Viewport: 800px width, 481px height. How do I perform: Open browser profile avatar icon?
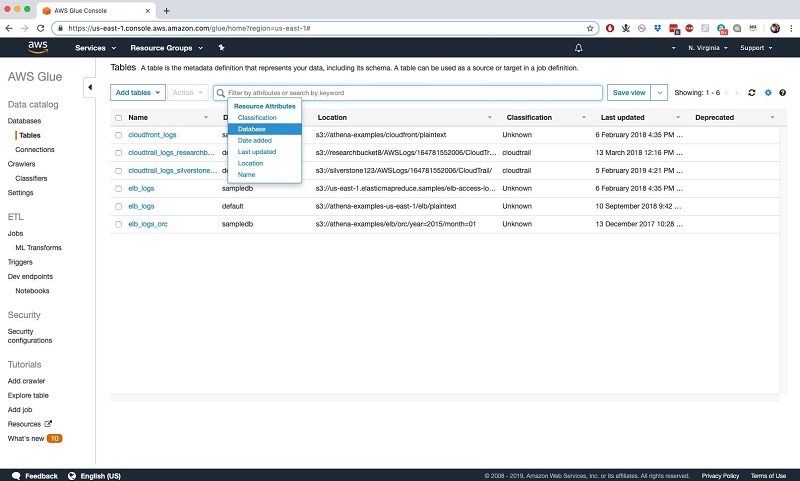click(x=775, y=28)
